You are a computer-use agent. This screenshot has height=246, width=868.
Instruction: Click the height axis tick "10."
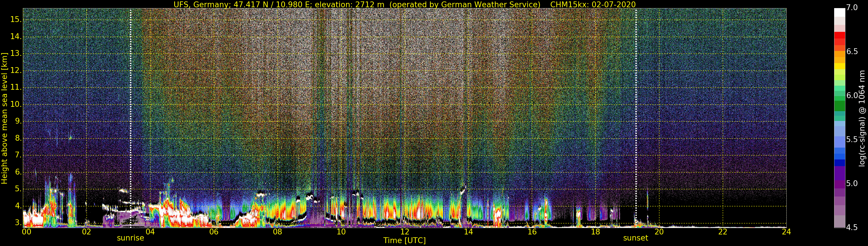click(16, 104)
